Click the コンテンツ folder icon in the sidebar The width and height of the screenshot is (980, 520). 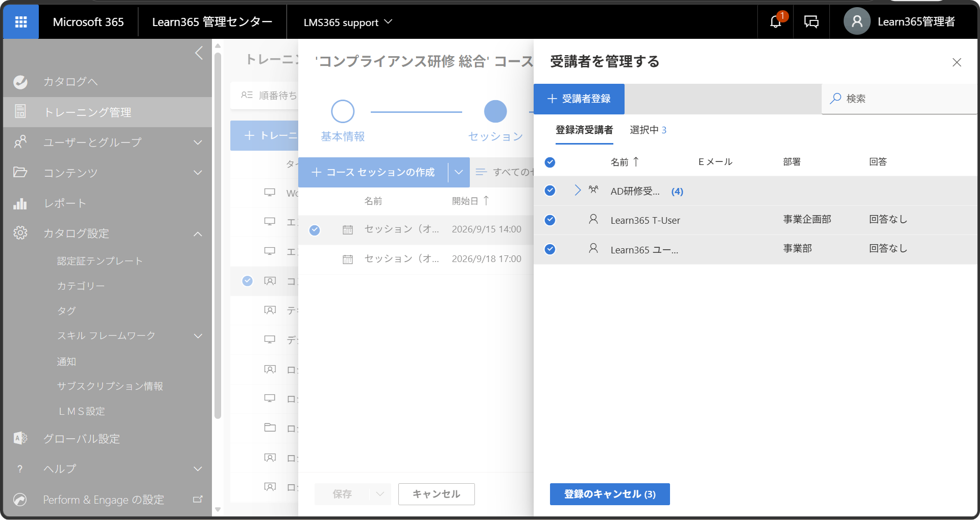[20, 172]
